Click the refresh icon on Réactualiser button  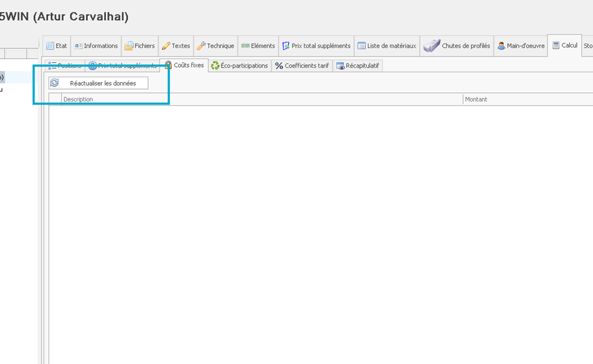pos(55,83)
